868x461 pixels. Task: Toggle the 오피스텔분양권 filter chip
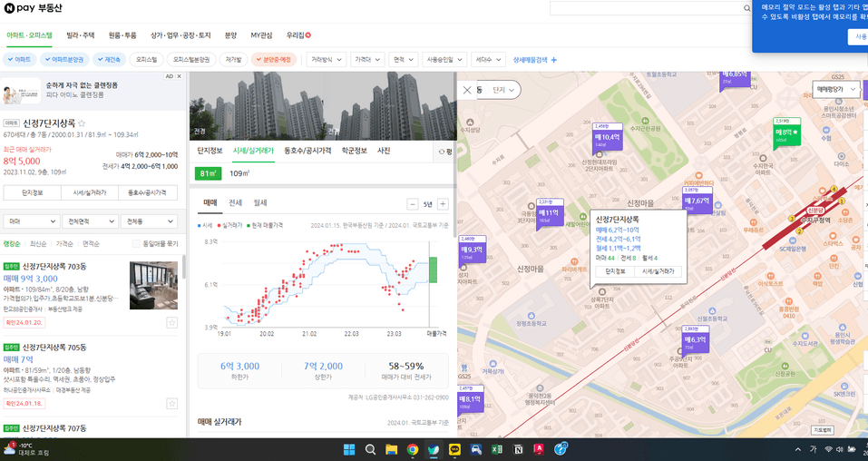pos(191,59)
